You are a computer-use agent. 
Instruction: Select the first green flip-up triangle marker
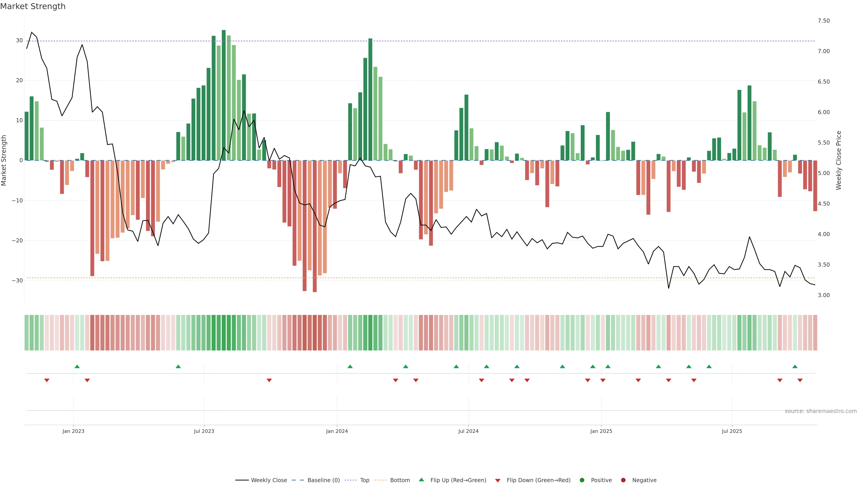(x=77, y=366)
